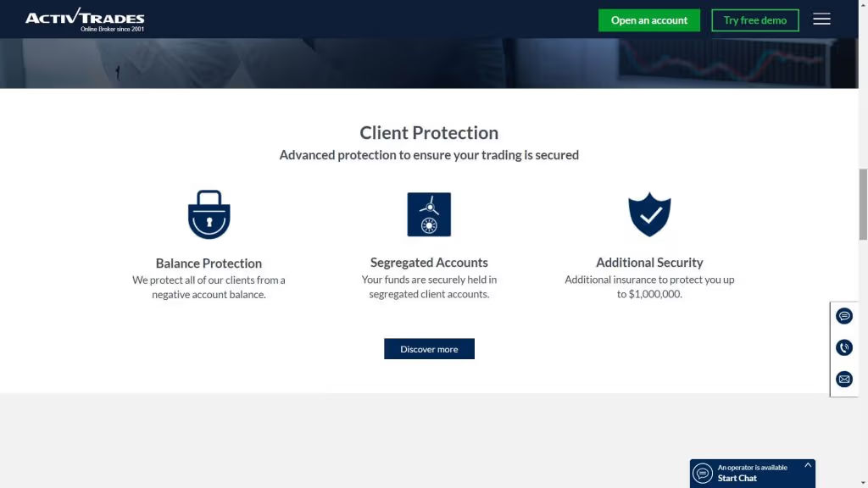Image resolution: width=868 pixels, height=488 pixels.
Task: Click the scrollbar up arrow
Action: click(862, 4)
